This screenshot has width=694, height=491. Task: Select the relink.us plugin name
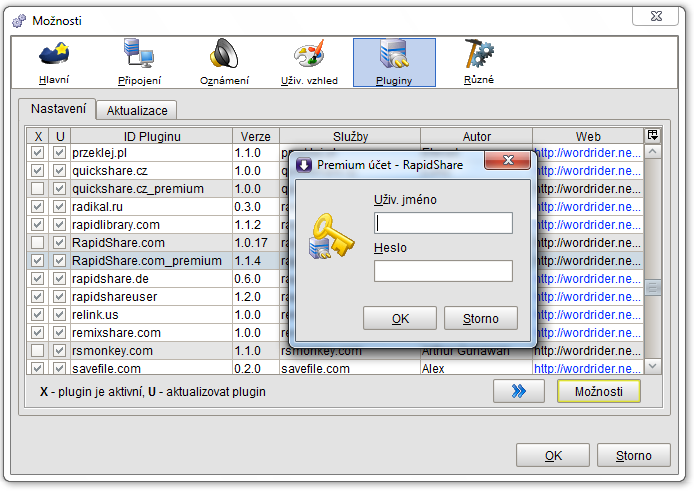pyautogui.click(x=95, y=315)
